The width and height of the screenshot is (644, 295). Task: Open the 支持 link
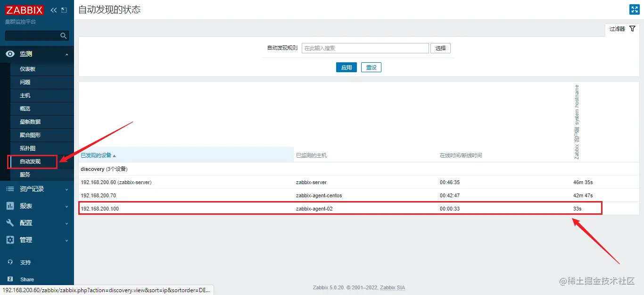(25, 262)
